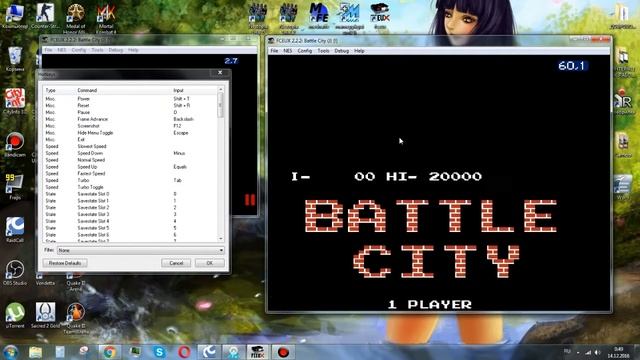Open Counter-Strike desktop shortcut
The image size is (640, 360).
(45, 16)
